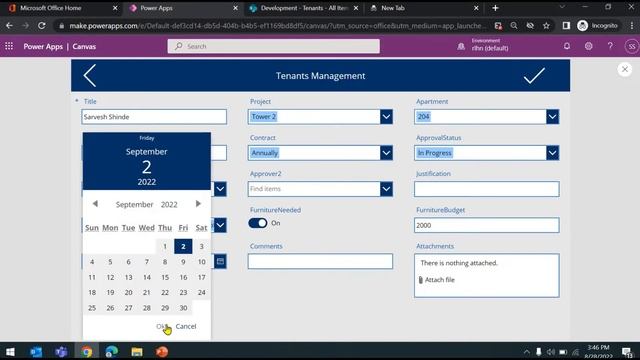Click the Title input with Sarvesh Shinde
Viewport: 640px width, 360px height.
(x=154, y=117)
